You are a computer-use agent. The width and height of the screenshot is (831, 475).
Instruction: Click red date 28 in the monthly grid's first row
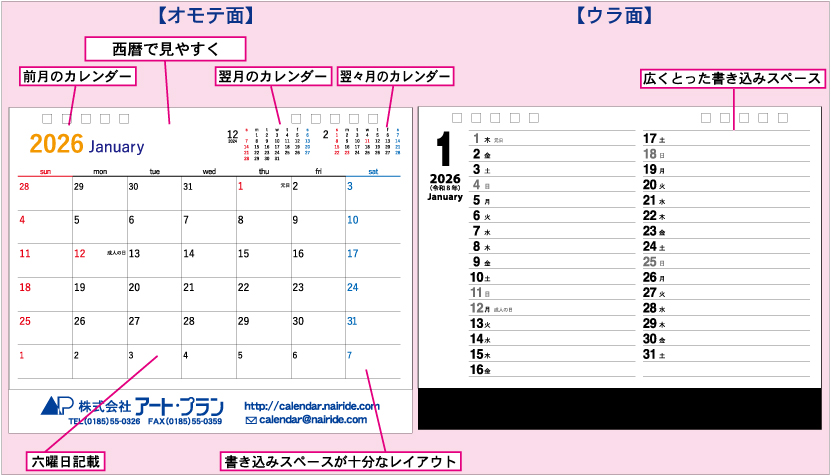click(24, 187)
